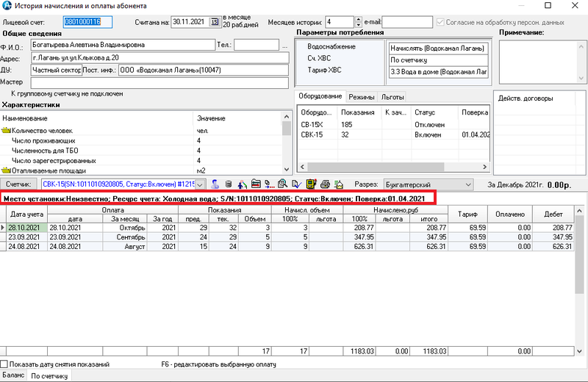Click the person icon beside the meter dropdown

(215, 184)
